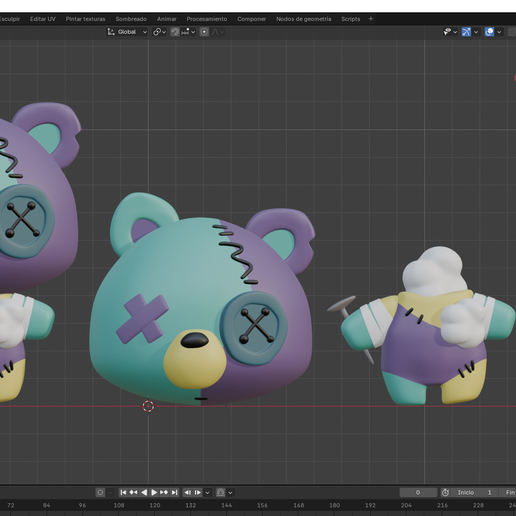
Task: Jump to the next keyframe
Action: coord(164,492)
